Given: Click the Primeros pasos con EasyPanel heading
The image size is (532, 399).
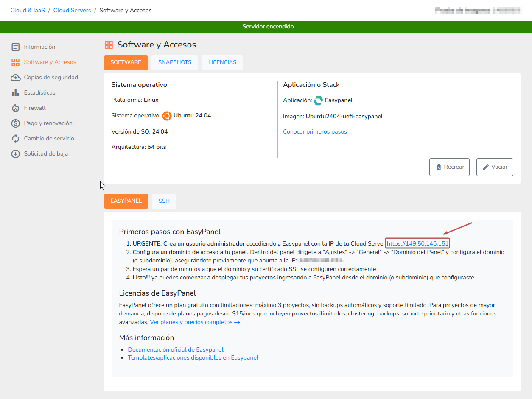Looking at the screenshot, I should pos(170,232).
